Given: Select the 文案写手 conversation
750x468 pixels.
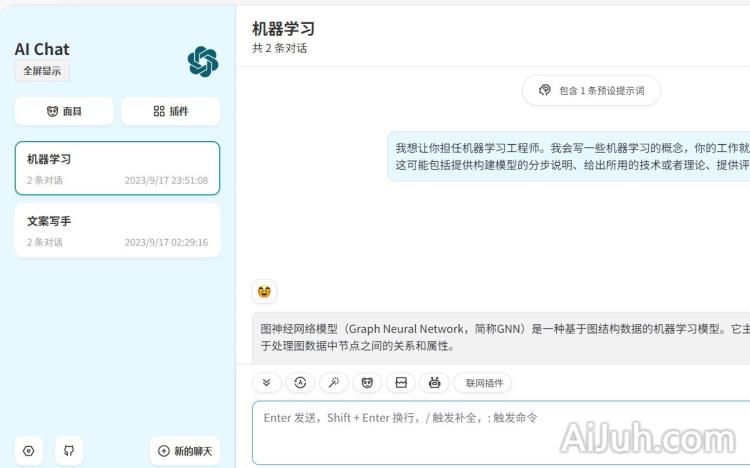Looking at the screenshot, I should pos(117,231).
